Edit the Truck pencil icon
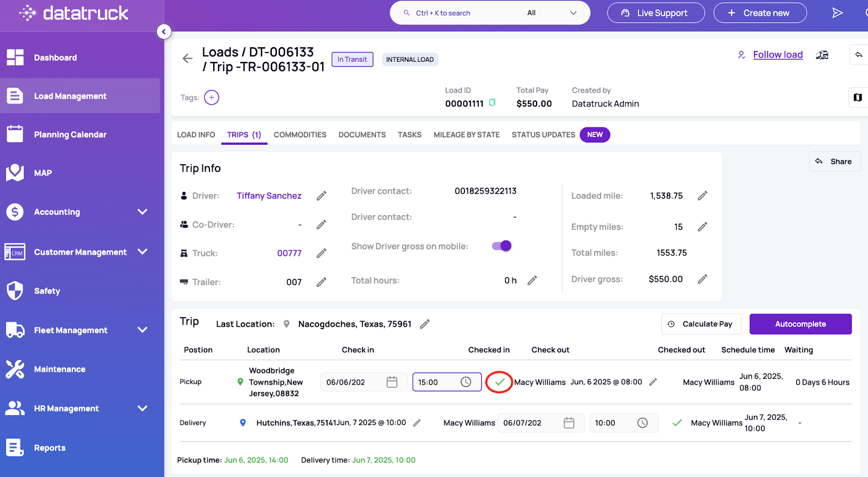Image resolution: width=868 pixels, height=477 pixels. (x=322, y=253)
